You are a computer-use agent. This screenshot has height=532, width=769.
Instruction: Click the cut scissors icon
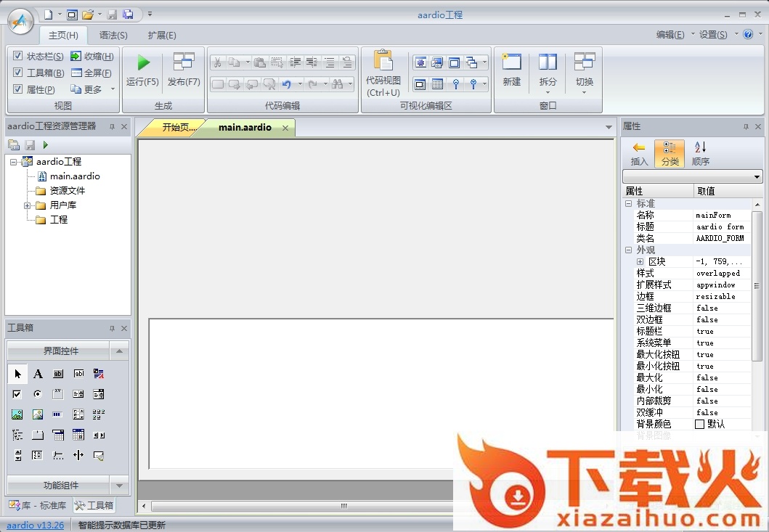pyautogui.click(x=218, y=62)
